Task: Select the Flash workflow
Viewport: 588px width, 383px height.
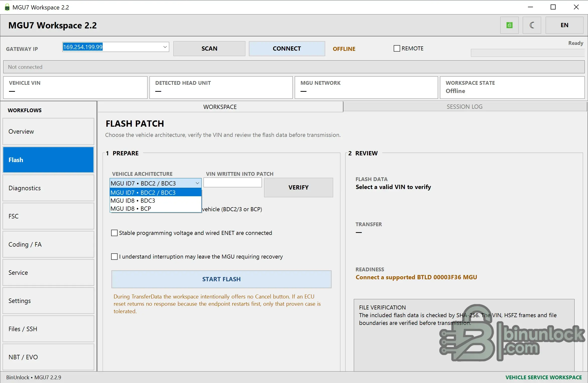Action: pos(48,160)
